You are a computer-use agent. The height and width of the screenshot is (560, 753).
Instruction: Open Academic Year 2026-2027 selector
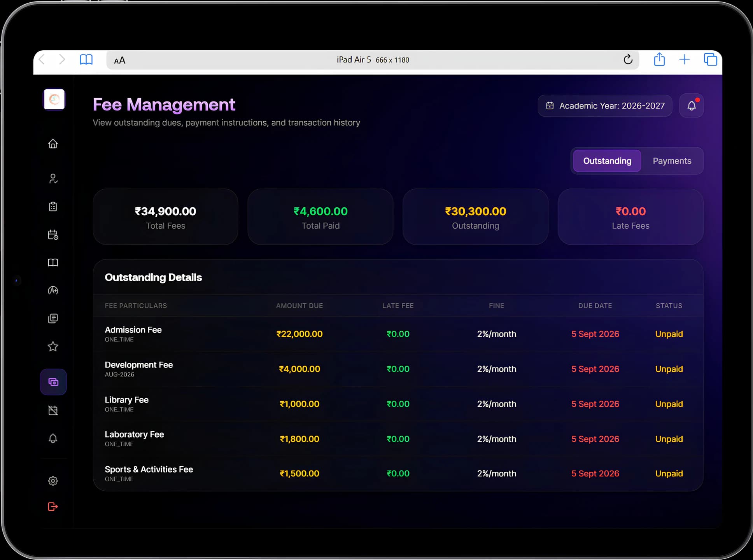coord(605,106)
